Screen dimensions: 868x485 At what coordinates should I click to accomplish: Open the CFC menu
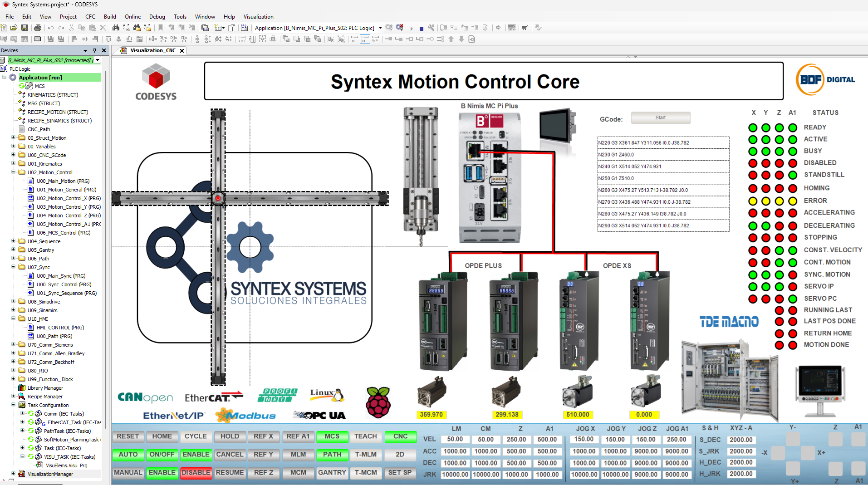(x=90, y=17)
